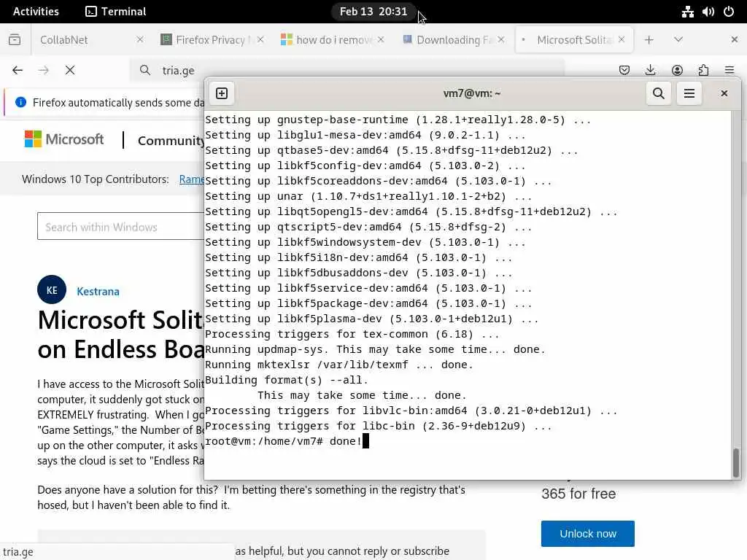The image size is (747, 560).
Task: Click 'Processing triggers for libc-bin' line
Action: (379, 426)
